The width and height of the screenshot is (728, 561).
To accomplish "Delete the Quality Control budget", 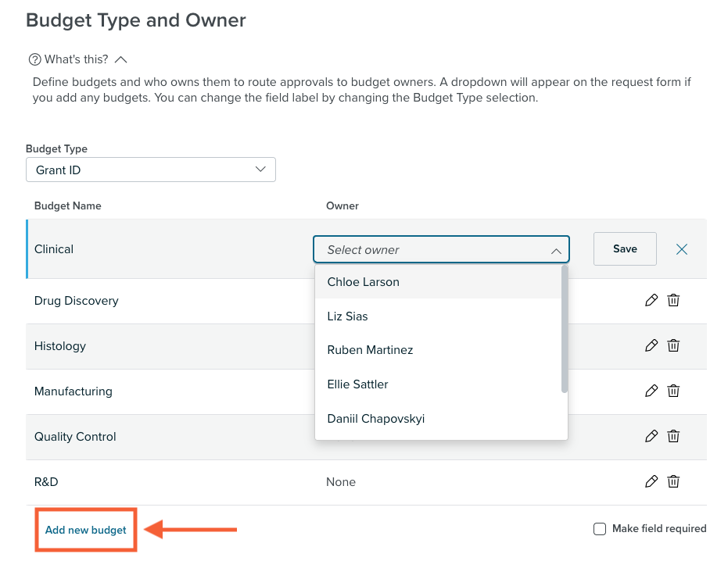I will point(673,436).
